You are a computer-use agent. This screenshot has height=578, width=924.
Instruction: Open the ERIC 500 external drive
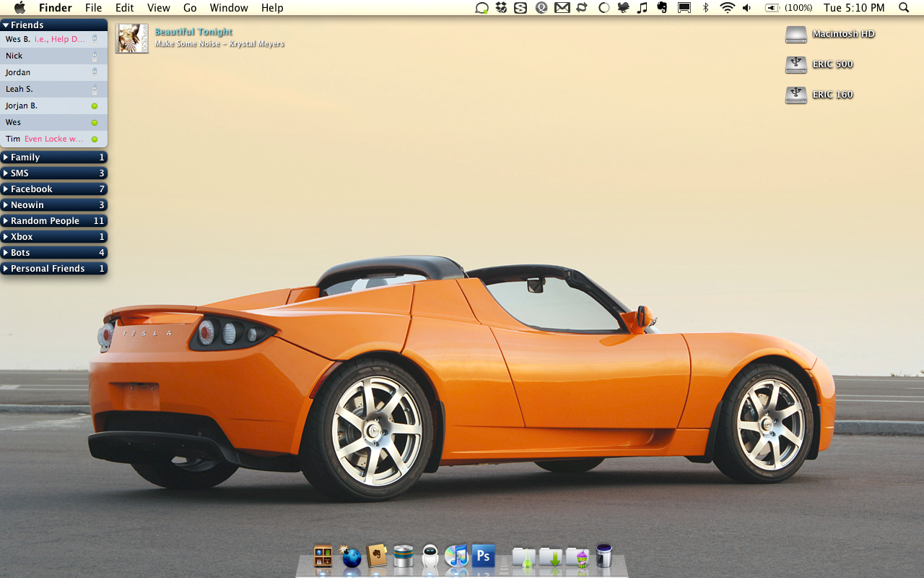click(796, 64)
